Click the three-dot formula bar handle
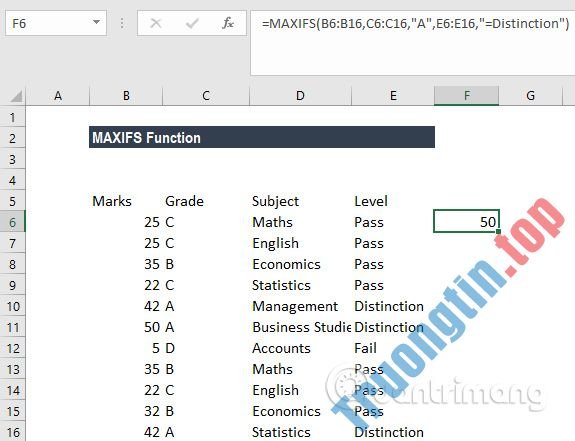575x441 pixels. pyautogui.click(x=122, y=23)
